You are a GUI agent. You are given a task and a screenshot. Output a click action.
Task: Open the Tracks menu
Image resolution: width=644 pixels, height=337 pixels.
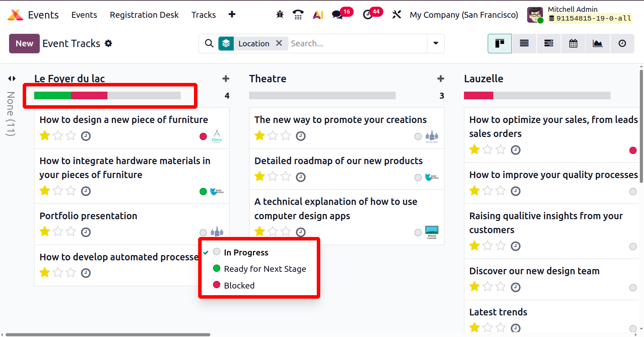tap(203, 15)
